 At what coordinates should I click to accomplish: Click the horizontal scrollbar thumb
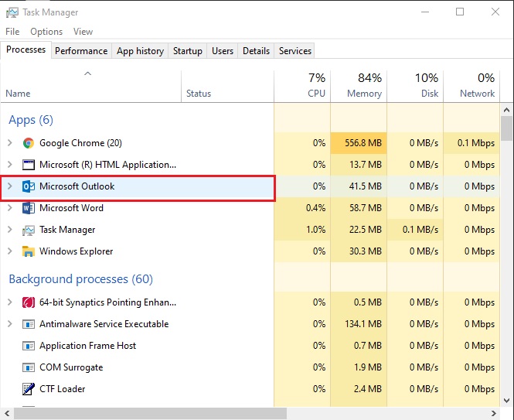(x=150, y=414)
